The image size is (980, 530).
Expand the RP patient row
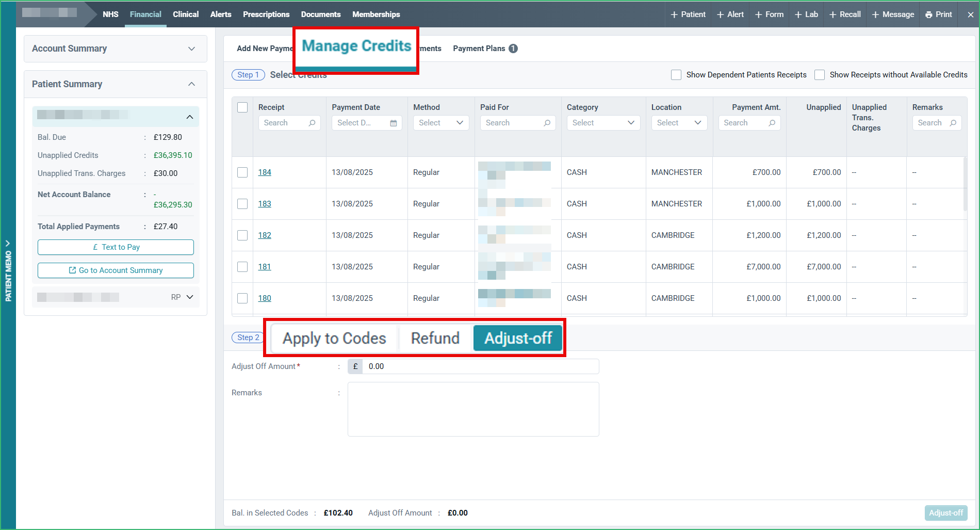click(190, 297)
